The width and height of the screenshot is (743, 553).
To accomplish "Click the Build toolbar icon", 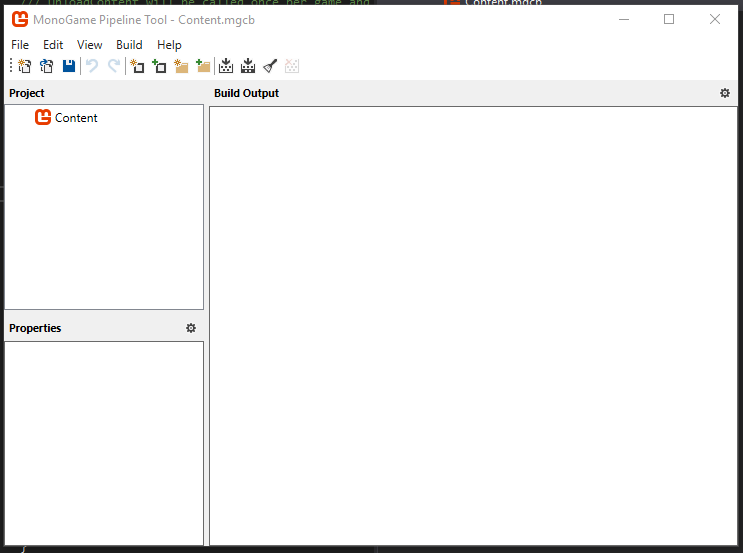I will 226,66.
